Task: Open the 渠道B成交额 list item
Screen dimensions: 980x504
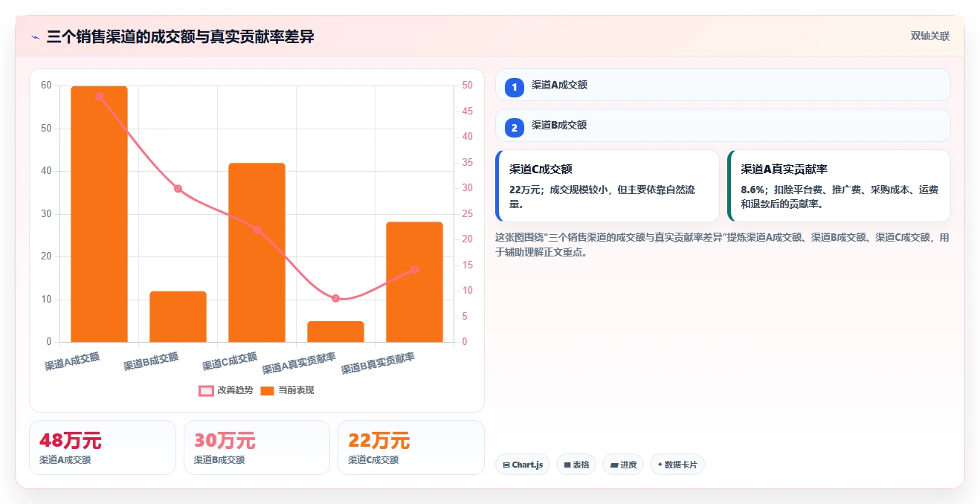Action: pyautogui.click(x=723, y=125)
